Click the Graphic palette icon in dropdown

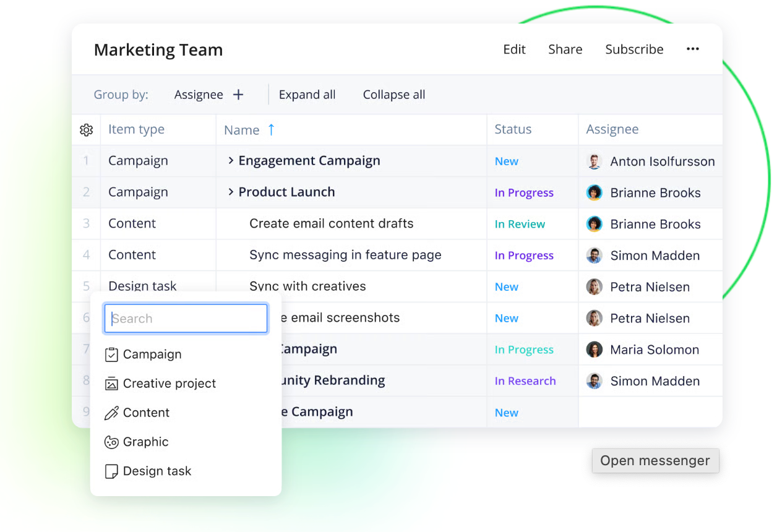point(111,442)
